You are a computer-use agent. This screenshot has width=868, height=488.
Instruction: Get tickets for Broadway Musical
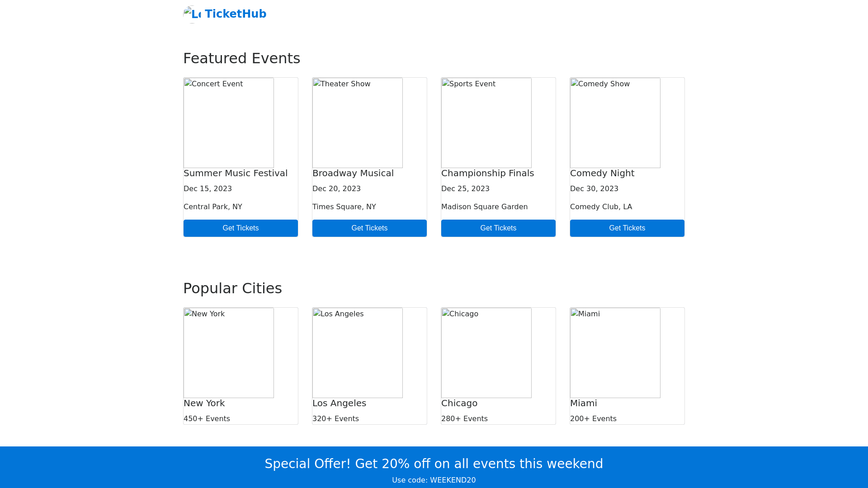point(369,228)
